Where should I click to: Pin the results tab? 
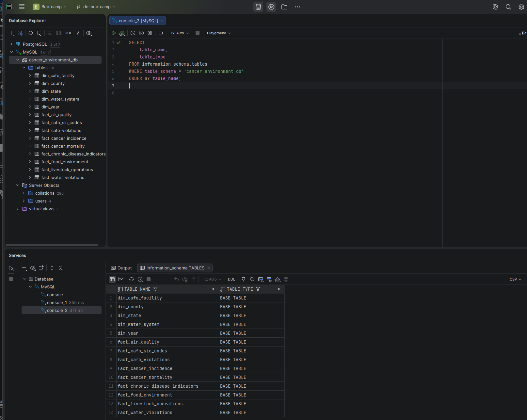244,279
